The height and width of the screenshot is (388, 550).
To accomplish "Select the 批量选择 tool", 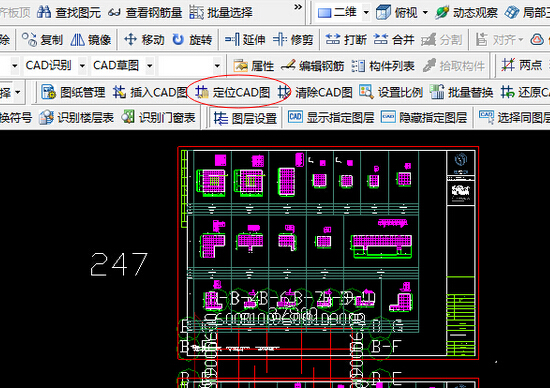I will 221,13.
